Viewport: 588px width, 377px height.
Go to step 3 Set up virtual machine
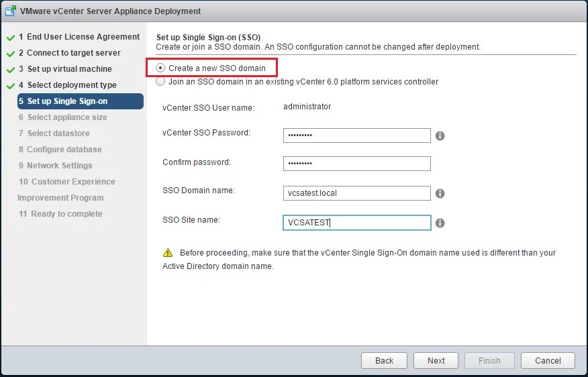click(69, 69)
